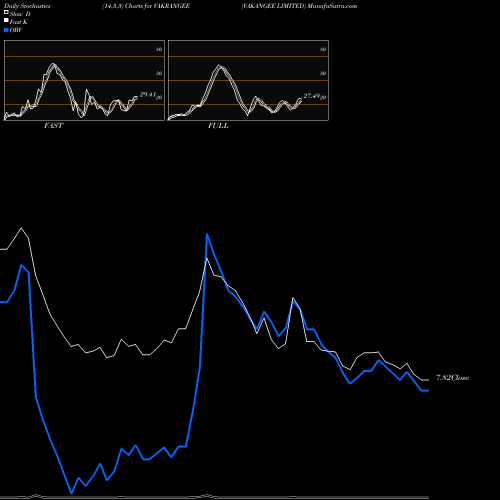500x500 pixels.
Task: Click the '(VAKANGEE LIMITED) MunafaSutra.com' text
Action: 299,6
